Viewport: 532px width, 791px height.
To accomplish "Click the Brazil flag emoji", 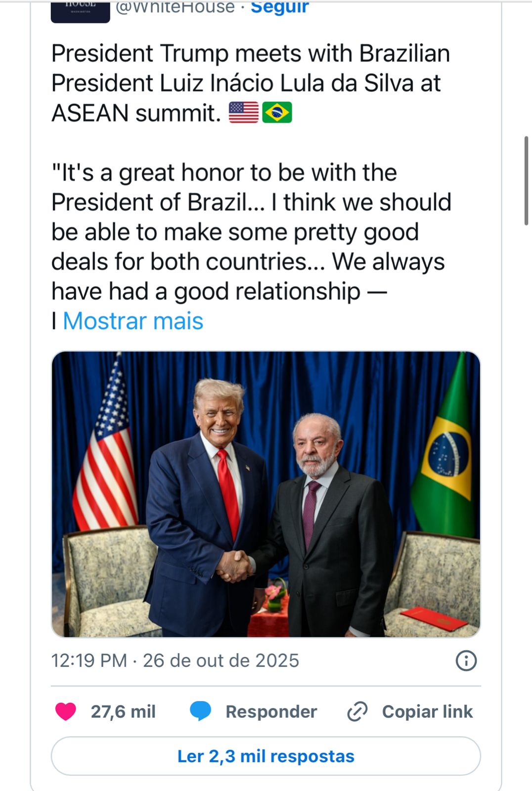I will pos(277,113).
